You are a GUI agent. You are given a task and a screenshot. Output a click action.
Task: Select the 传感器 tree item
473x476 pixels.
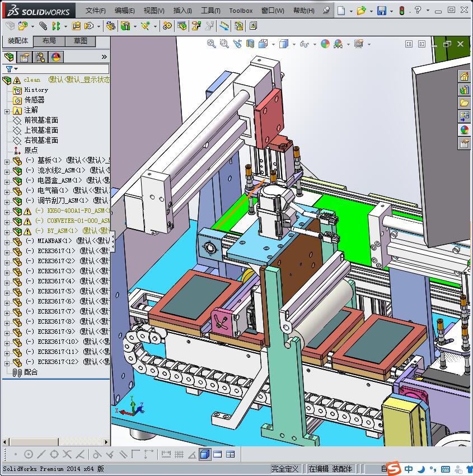[x=34, y=100]
